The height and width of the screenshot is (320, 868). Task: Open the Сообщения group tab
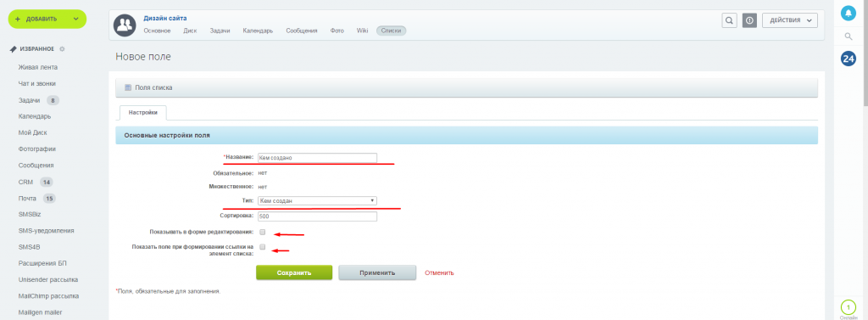302,31
